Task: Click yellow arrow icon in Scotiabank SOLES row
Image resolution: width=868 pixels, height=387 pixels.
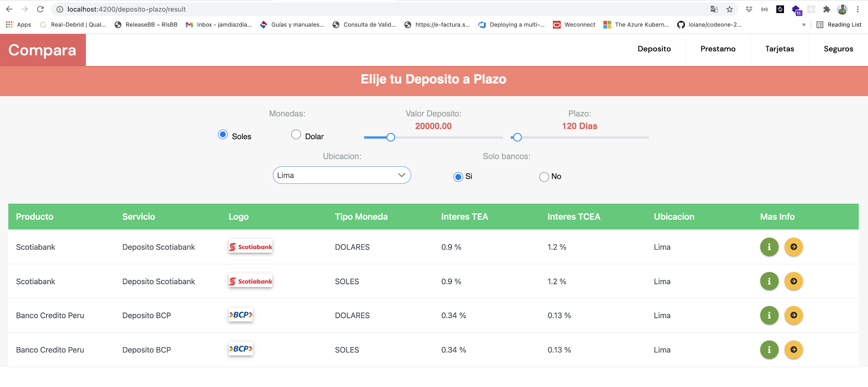Action: [x=793, y=281]
